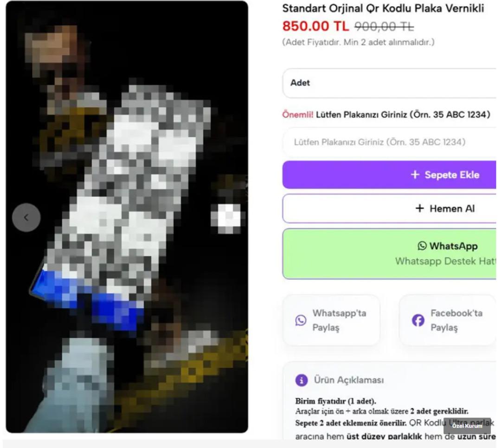Image resolution: width=501 pixels, height=448 pixels.
Task: Go to previous product image arrow
Action: click(26, 217)
